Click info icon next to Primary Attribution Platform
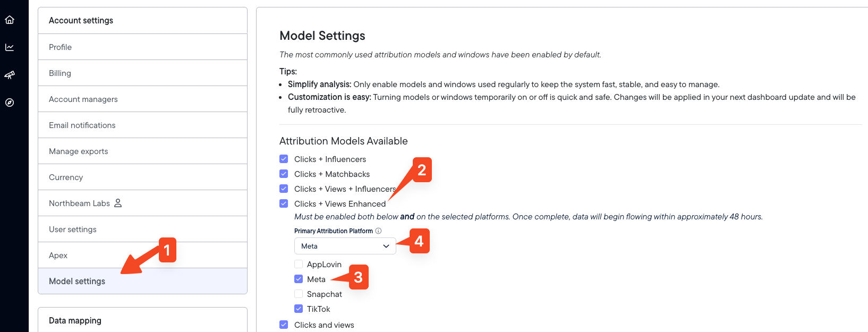 click(x=378, y=231)
